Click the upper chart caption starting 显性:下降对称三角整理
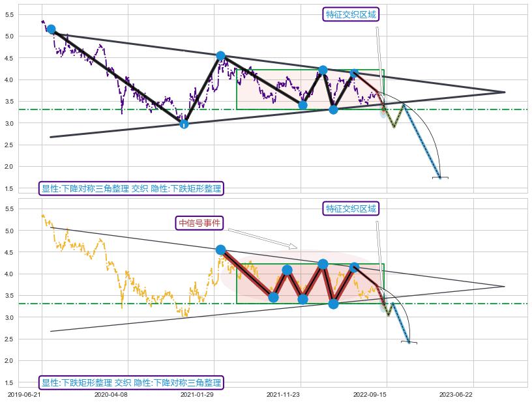Image resolution: width=532 pixels, height=402 pixels. (131, 189)
